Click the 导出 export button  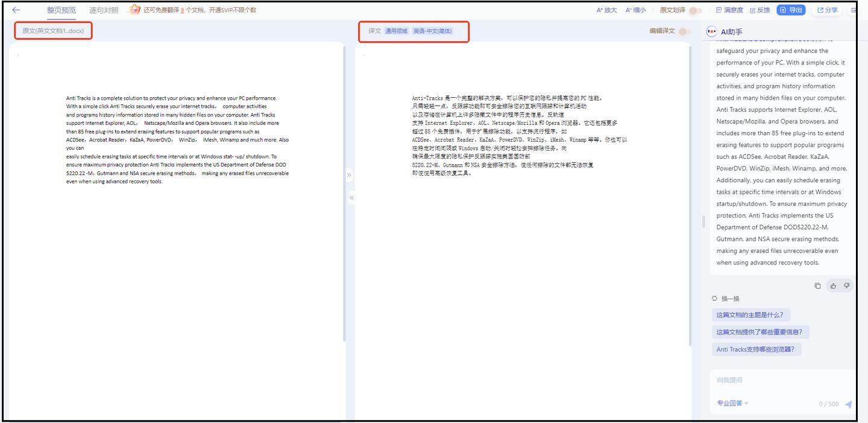click(x=790, y=10)
